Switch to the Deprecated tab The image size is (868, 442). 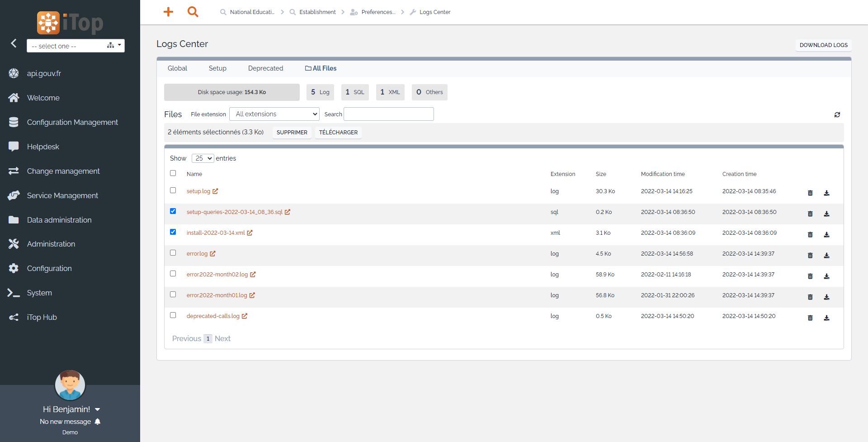(265, 68)
